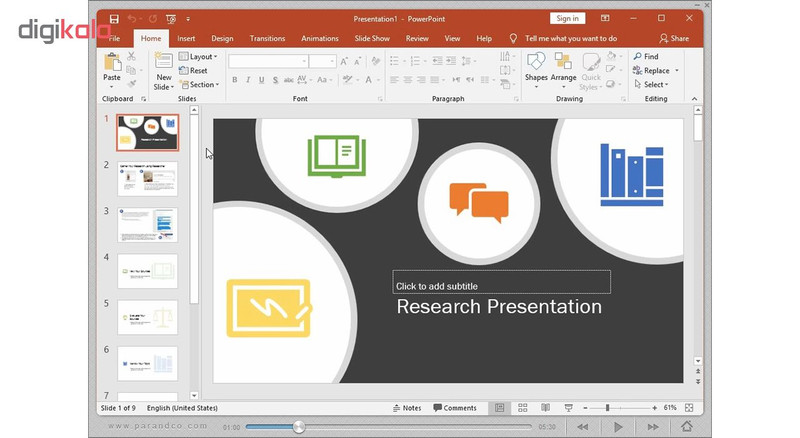Click the Redo icon in title bar
Viewport: 800px width, 438px height.
pyautogui.click(x=153, y=19)
